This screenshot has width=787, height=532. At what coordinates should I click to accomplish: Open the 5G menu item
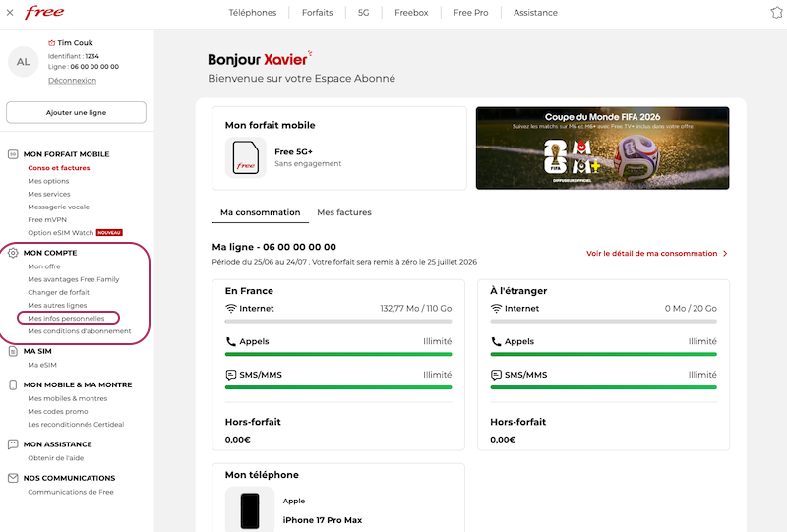(x=363, y=13)
